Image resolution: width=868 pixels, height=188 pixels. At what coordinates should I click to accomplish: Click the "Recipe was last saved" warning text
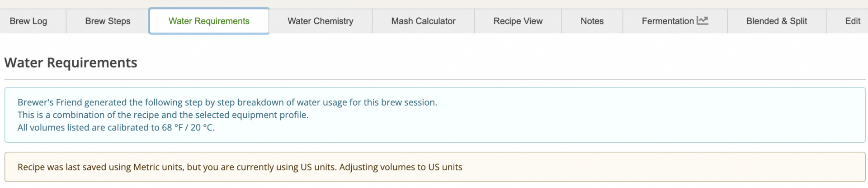(x=176, y=167)
